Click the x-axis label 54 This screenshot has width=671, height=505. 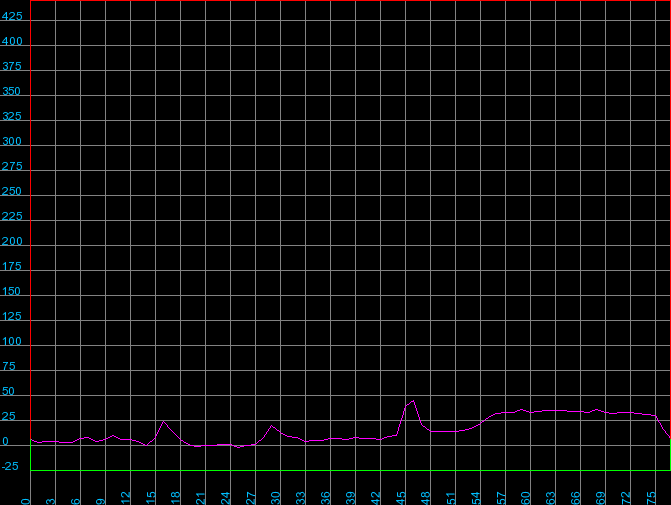pos(476,497)
